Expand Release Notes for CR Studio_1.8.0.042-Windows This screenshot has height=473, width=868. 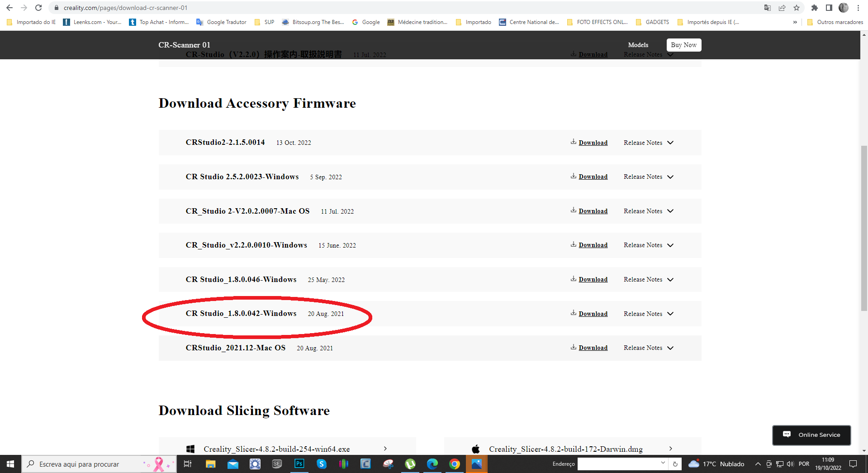[649, 314]
